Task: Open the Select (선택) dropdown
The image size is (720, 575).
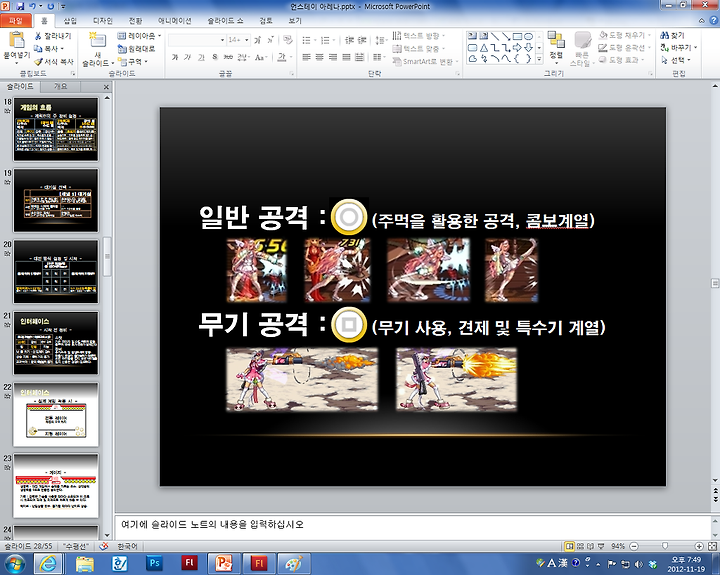Action: pos(675,60)
